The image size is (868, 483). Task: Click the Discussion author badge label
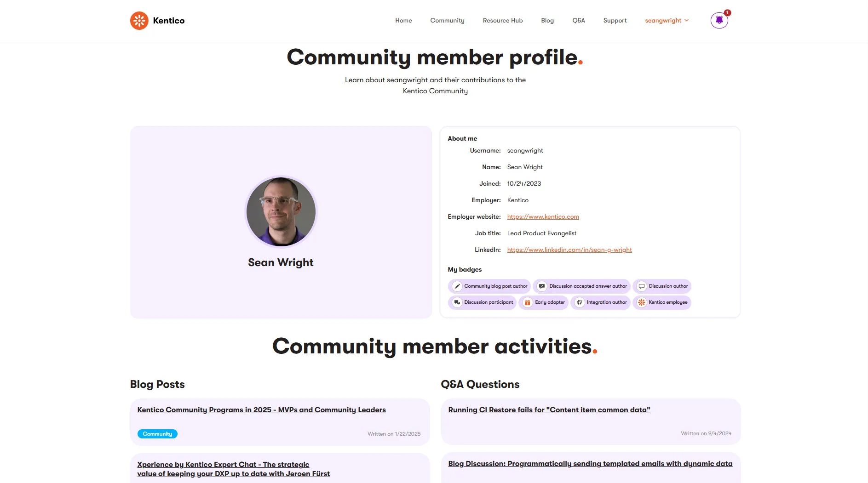[x=668, y=286]
